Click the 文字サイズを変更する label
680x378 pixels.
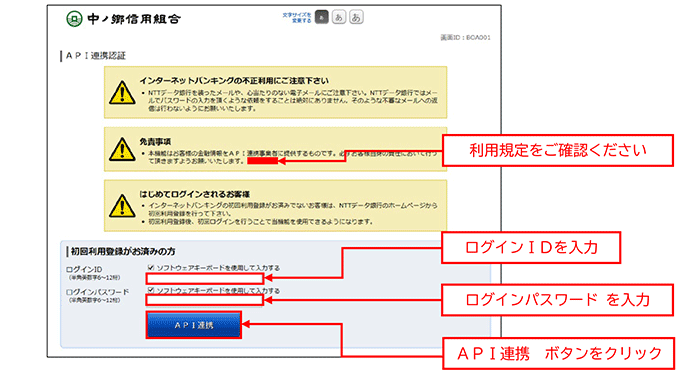297,17
